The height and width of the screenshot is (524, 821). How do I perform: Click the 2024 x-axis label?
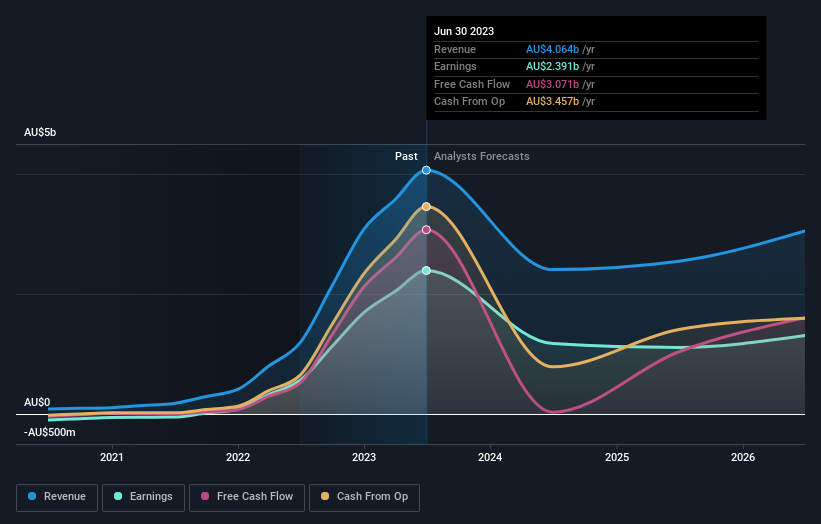(x=490, y=458)
